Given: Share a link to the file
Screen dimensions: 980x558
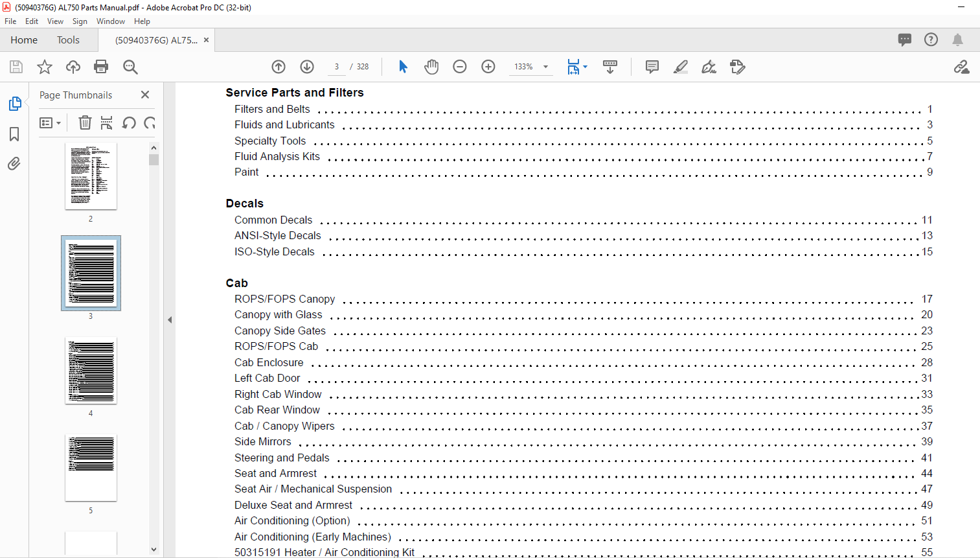Looking at the screenshot, I should pos(961,67).
